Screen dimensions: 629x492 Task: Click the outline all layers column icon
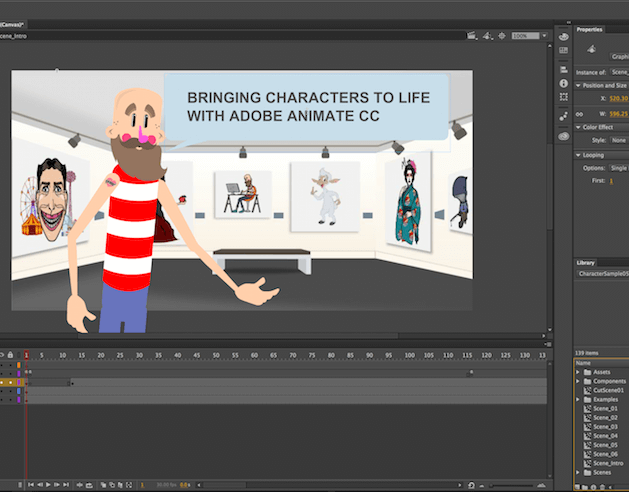point(19,355)
